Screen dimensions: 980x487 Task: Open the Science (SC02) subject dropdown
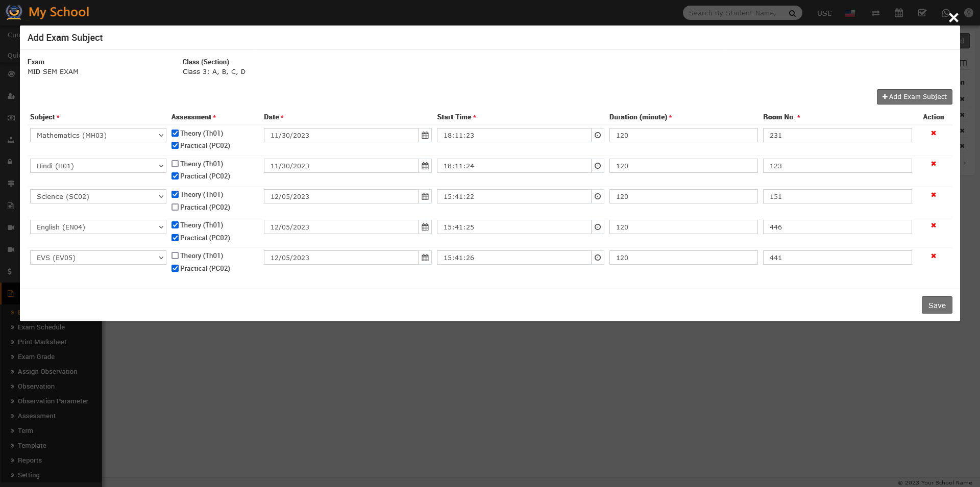pos(98,196)
